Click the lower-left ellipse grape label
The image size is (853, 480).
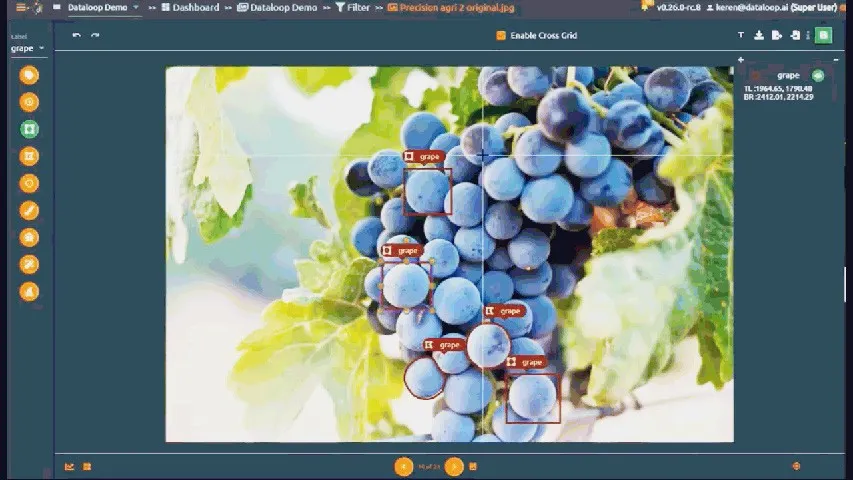[444, 345]
